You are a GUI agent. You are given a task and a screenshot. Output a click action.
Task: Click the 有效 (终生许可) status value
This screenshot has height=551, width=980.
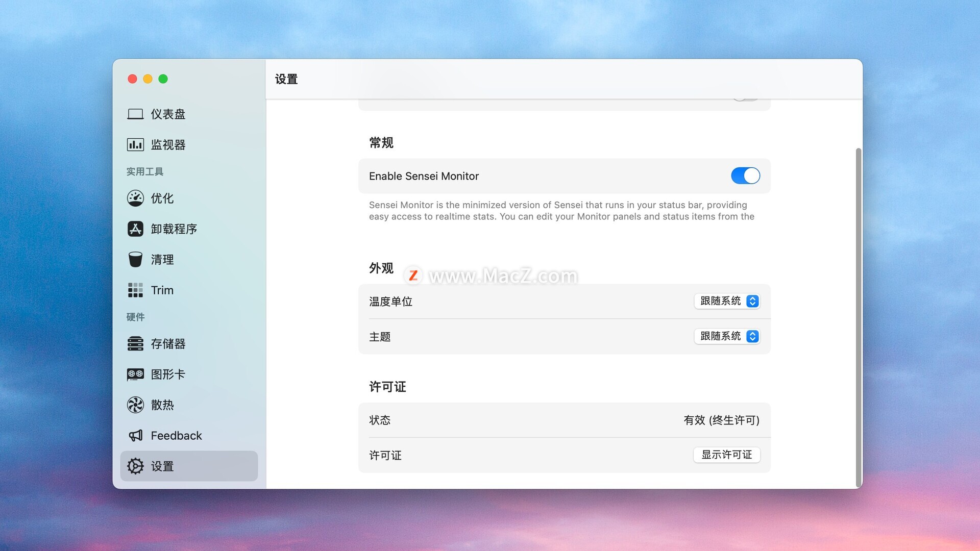tap(722, 420)
